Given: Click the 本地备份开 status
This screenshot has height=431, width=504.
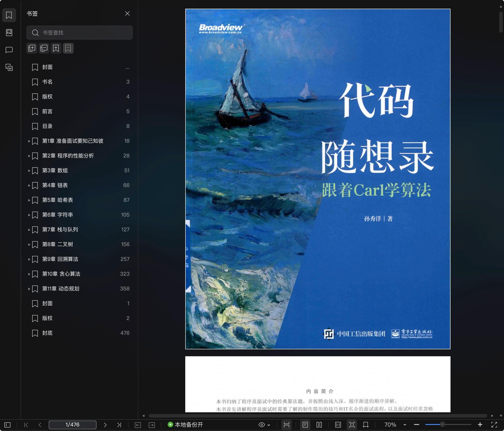Looking at the screenshot, I should pyautogui.click(x=185, y=425).
